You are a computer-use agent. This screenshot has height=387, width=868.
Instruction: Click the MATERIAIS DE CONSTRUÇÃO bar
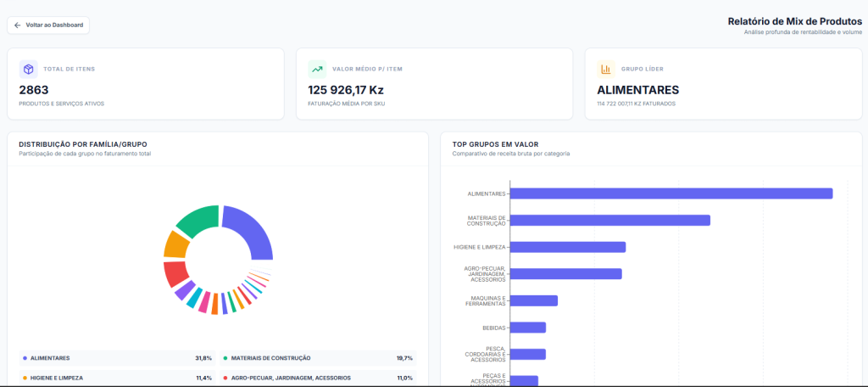609,221
